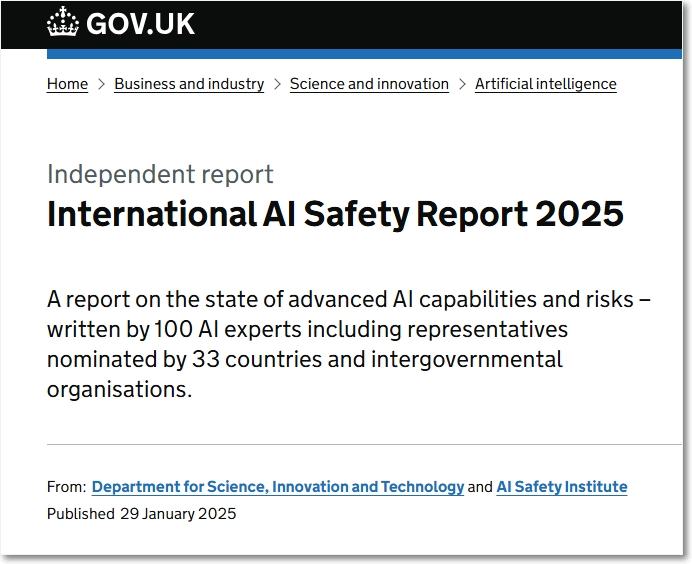
Task: Navigate to Science and innovation breadcrumb
Action: point(369,84)
